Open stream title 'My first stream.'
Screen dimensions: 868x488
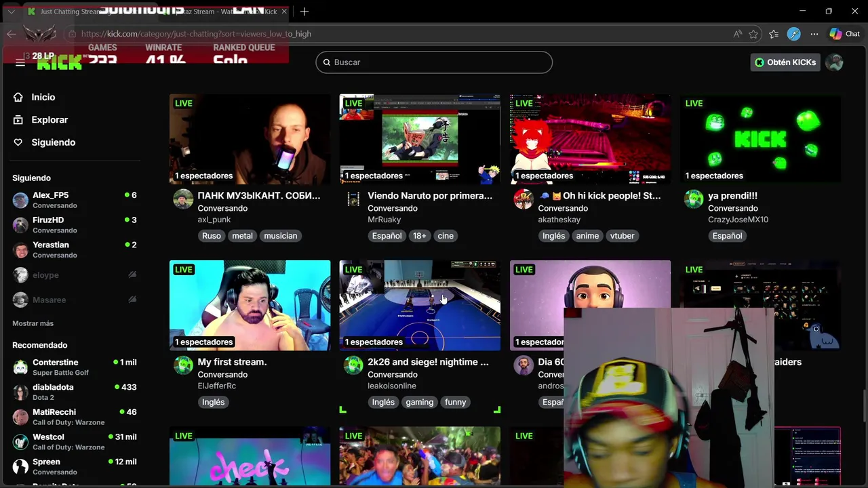[232, 362]
